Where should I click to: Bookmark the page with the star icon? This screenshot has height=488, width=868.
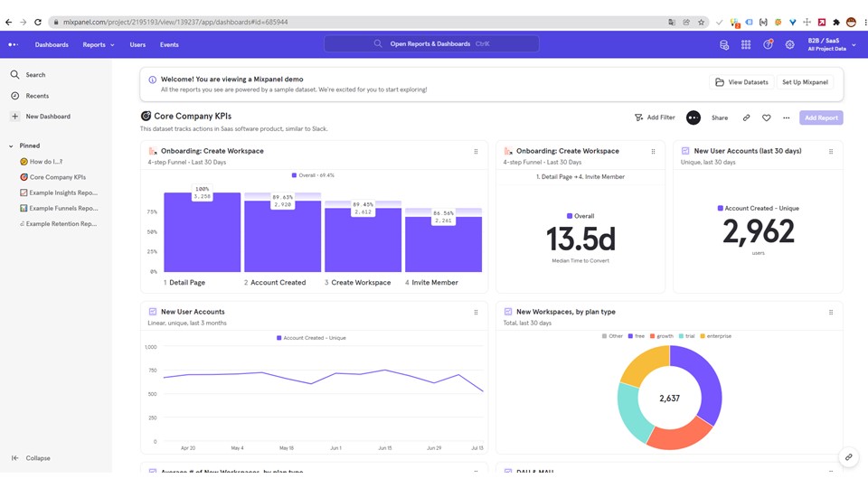pos(701,22)
